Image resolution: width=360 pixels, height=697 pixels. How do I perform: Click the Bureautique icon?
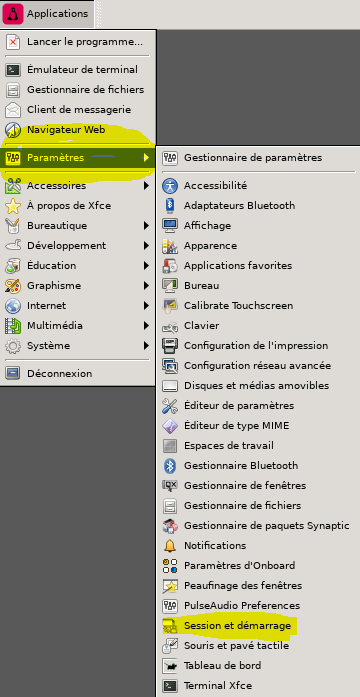click(x=13, y=226)
